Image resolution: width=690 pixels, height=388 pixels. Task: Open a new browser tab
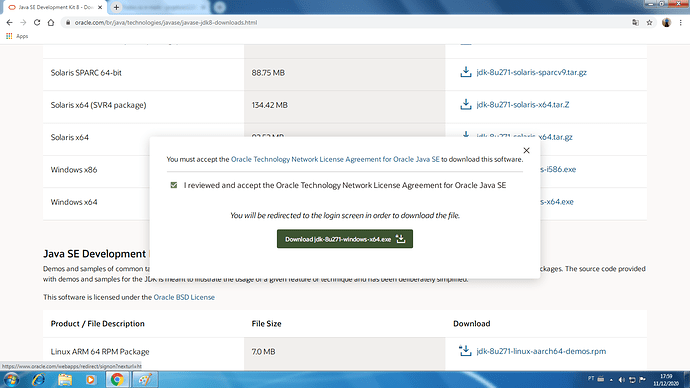116,7
